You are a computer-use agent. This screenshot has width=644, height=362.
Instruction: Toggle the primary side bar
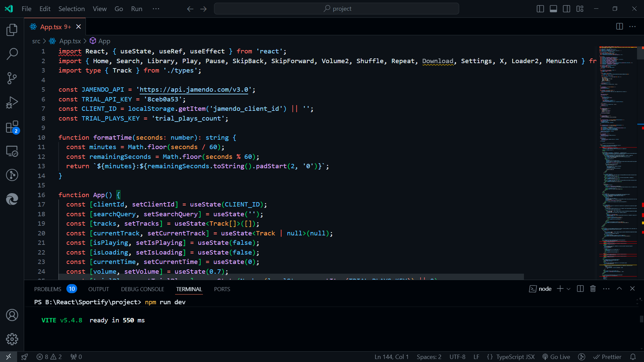(540, 9)
